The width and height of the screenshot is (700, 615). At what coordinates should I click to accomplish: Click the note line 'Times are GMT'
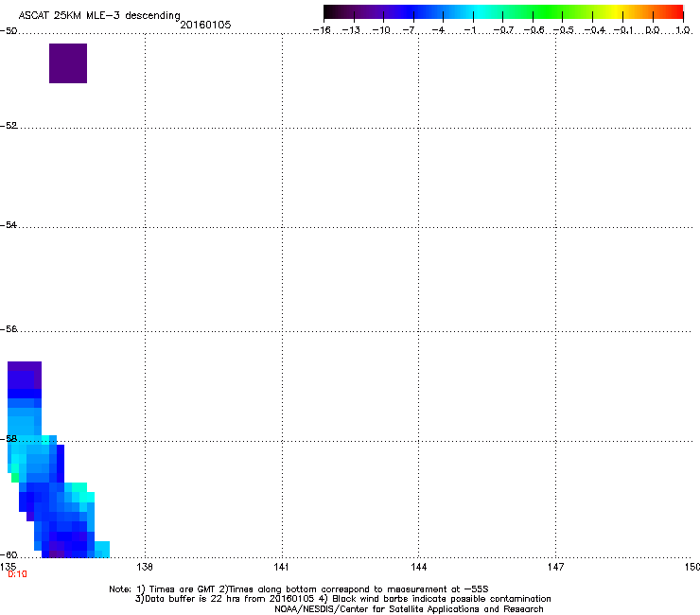[299, 589]
